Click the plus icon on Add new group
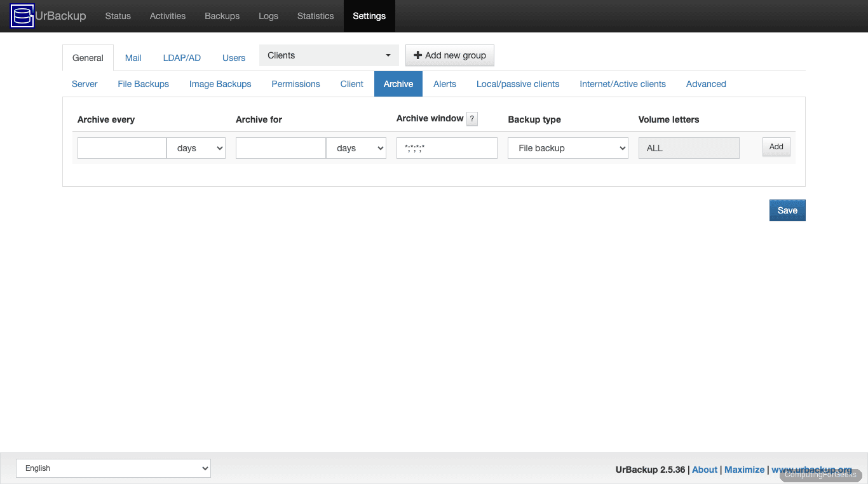The height and width of the screenshot is (488, 868). coord(417,55)
